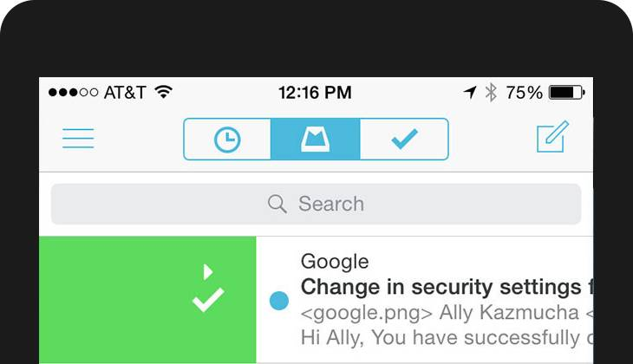Tap the blue unread dot
This screenshot has width=633, height=364.
point(279,301)
